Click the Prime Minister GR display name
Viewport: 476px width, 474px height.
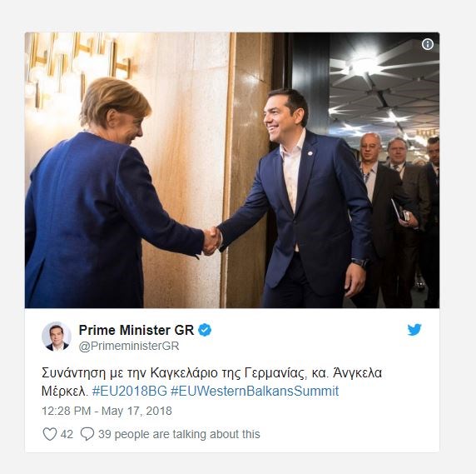[x=136, y=330]
